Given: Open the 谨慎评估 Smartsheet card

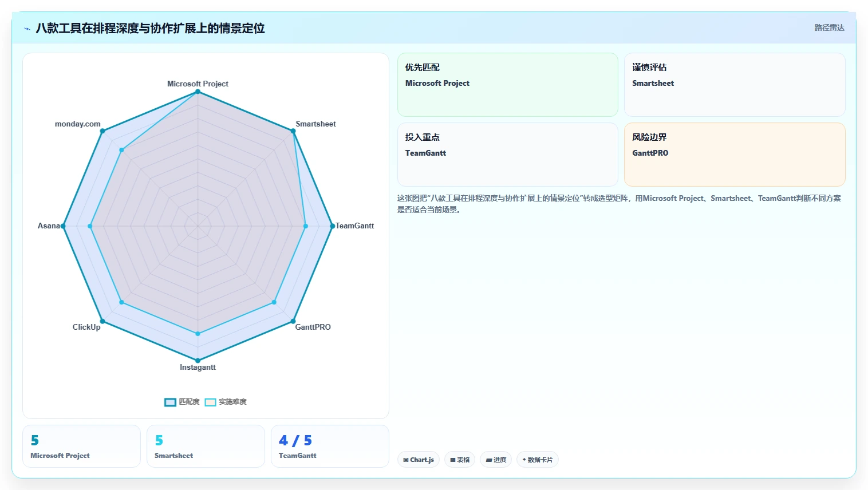Looking at the screenshot, I should point(735,85).
